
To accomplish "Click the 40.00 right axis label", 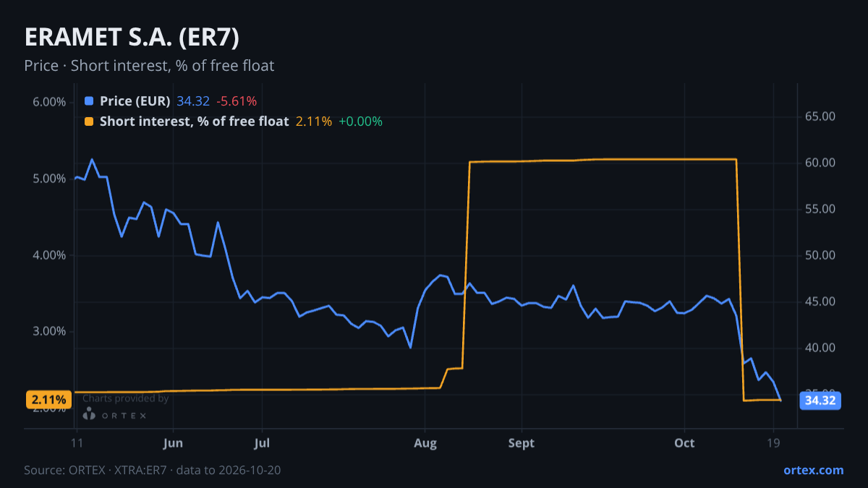I will (820, 348).
